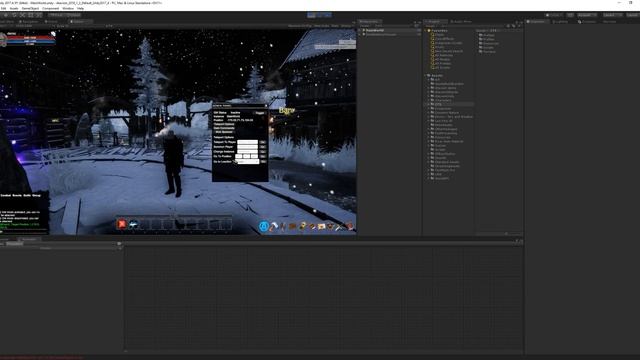This screenshot has height=360, width=640.
Task: Open the GameObject menu
Action: pyautogui.click(x=30, y=8)
